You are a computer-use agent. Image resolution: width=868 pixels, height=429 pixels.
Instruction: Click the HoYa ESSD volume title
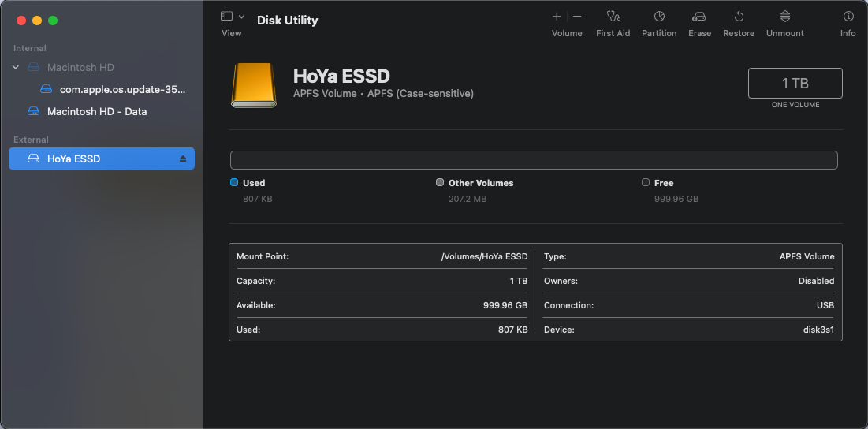[x=341, y=75]
